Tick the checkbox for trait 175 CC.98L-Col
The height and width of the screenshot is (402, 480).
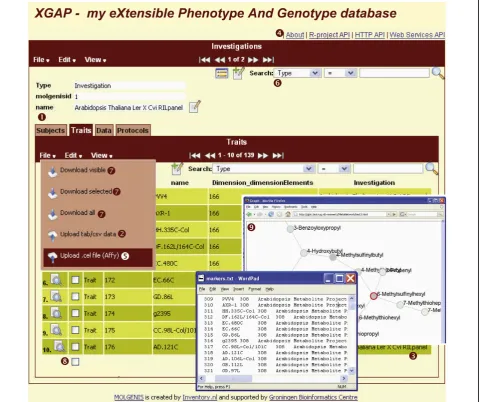click(x=76, y=330)
